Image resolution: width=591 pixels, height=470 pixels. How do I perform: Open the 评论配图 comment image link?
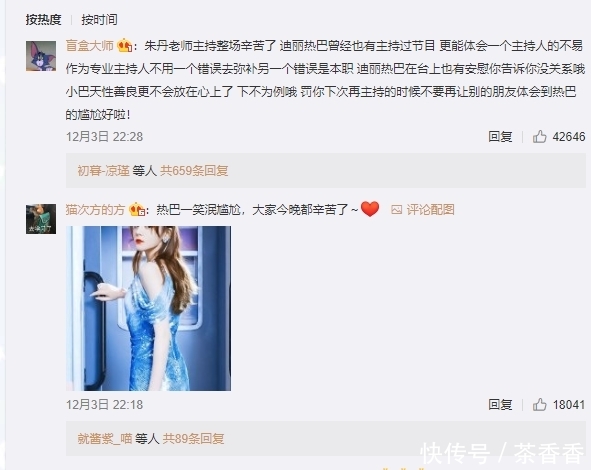tap(430, 210)
